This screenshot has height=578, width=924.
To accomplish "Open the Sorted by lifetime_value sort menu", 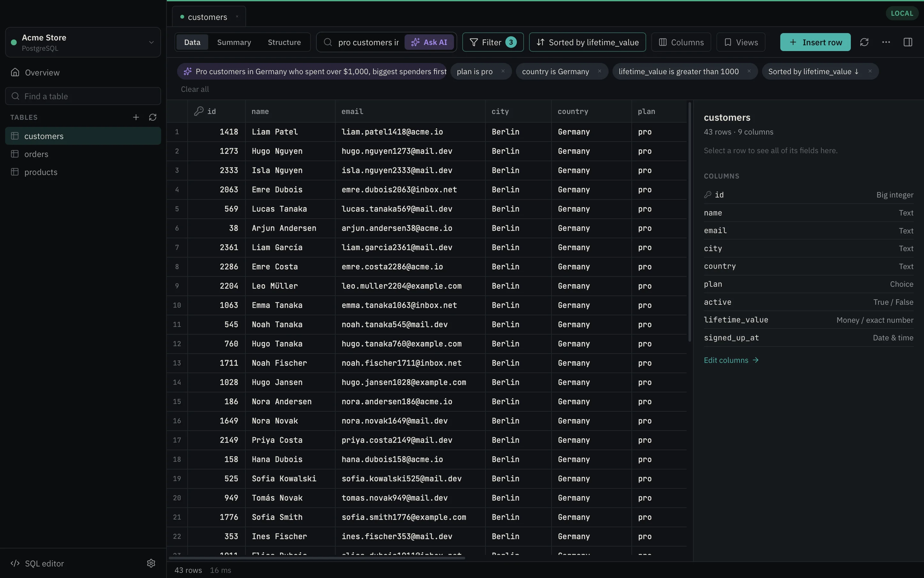I will tap(587, 42).
